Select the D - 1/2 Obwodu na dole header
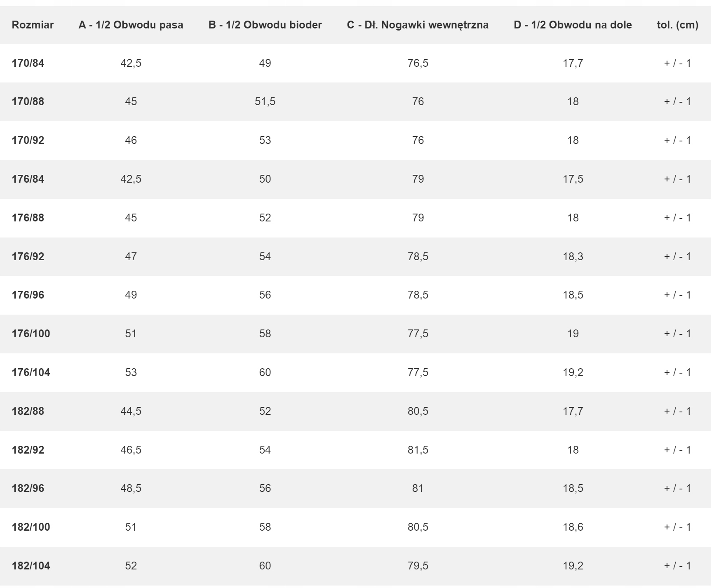Screen dimensions: 714x588 pyautogui.click(x=573, y=25)
